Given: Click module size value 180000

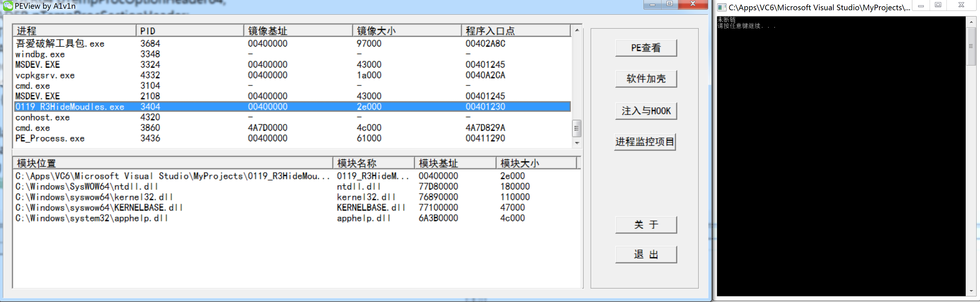Looking at the screenshot, I should click(515, 186).
